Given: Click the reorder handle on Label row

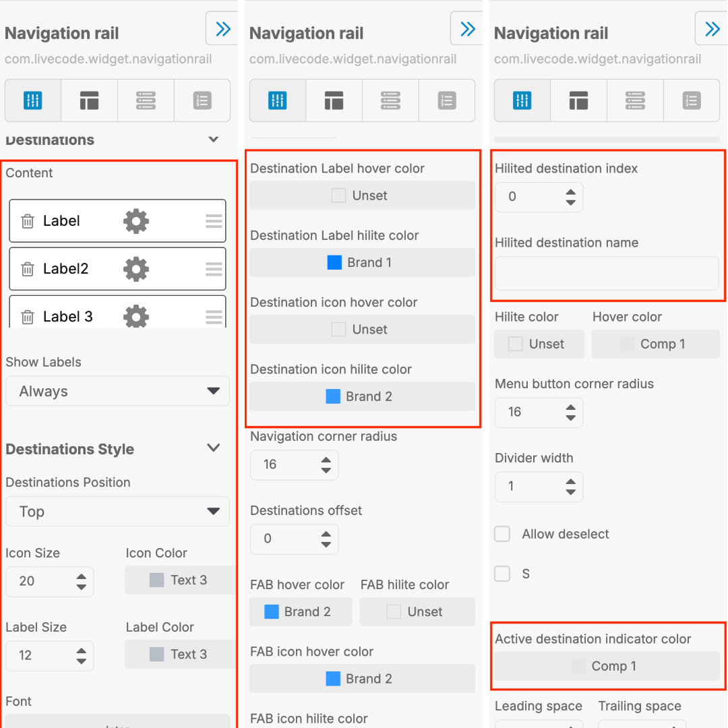Looking at the screenshot, I should click(214, 221).
